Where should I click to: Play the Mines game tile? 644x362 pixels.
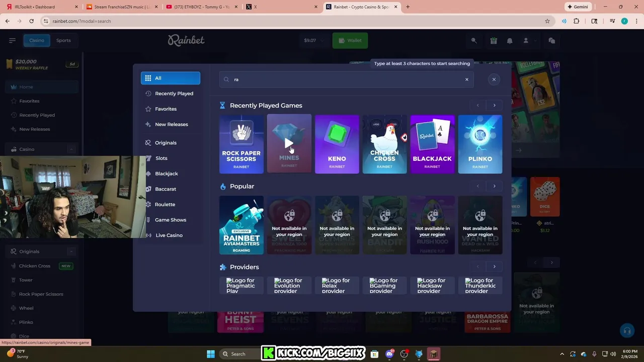[x=289, y=144]
